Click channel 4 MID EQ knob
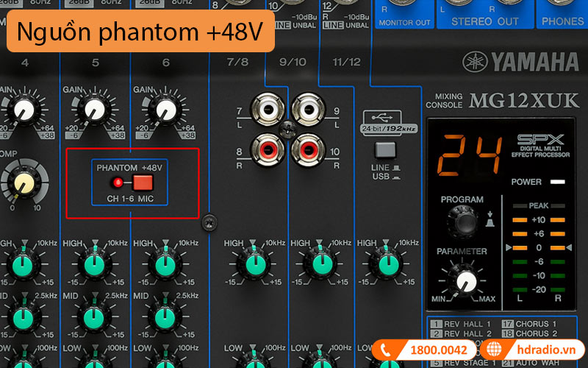The image size is (588, 368). point(24,318)
